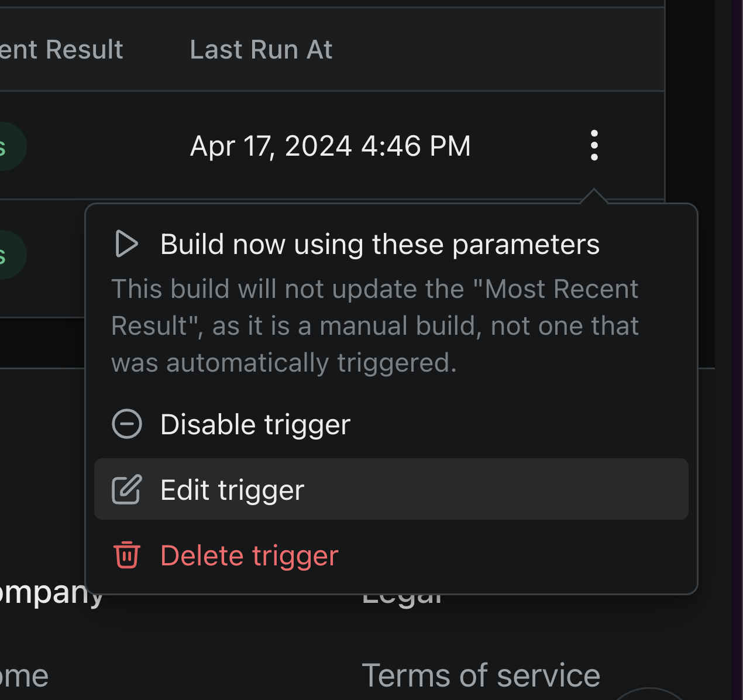
Task: Open the Terms of service link
Action: (481, 674)
